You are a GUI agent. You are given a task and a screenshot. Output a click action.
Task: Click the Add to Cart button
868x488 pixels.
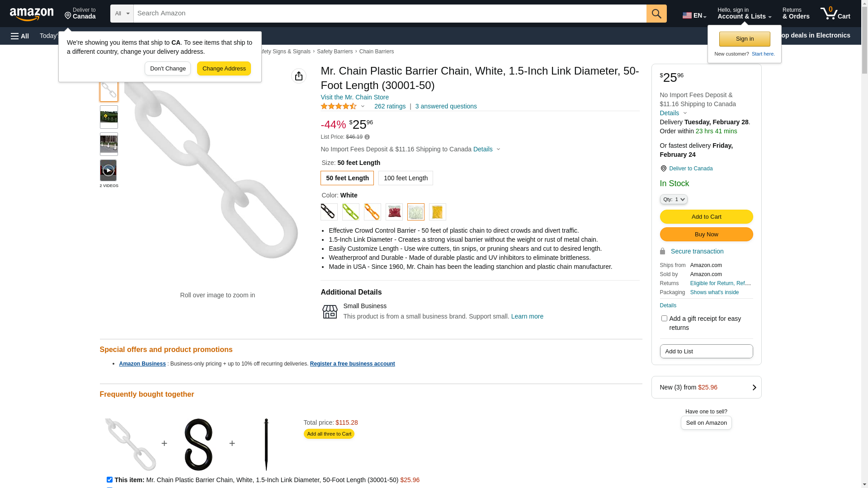706,217
